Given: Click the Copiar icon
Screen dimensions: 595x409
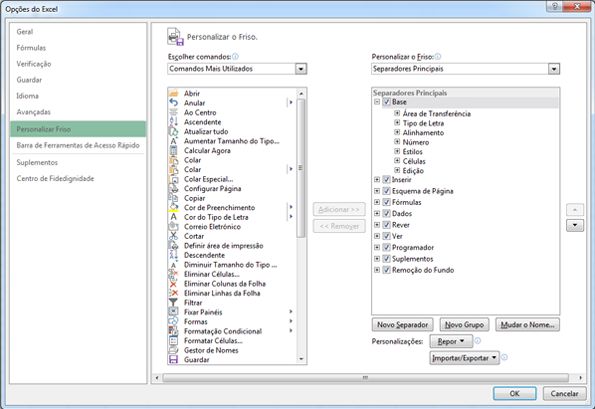Looking at the screenshot, I should coord(173,198).
